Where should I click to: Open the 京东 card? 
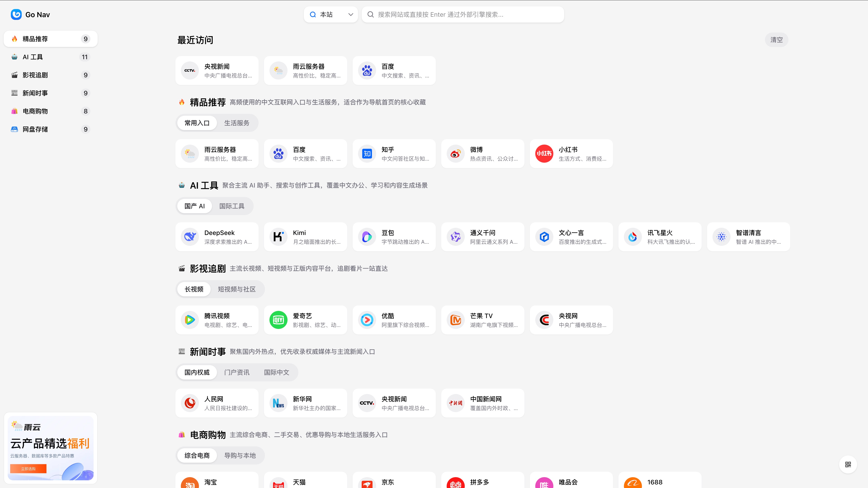click(x=394, y=480)
